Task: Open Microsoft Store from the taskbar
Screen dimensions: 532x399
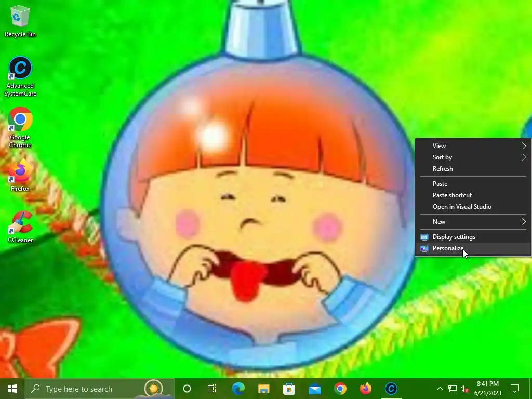Action: (x=289, y=389)
